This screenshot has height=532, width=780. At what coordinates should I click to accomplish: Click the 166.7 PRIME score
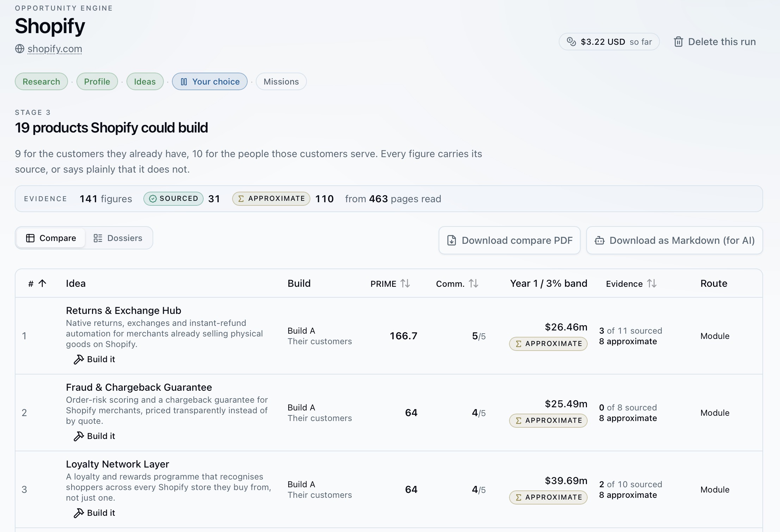click(x=403, y=336)
